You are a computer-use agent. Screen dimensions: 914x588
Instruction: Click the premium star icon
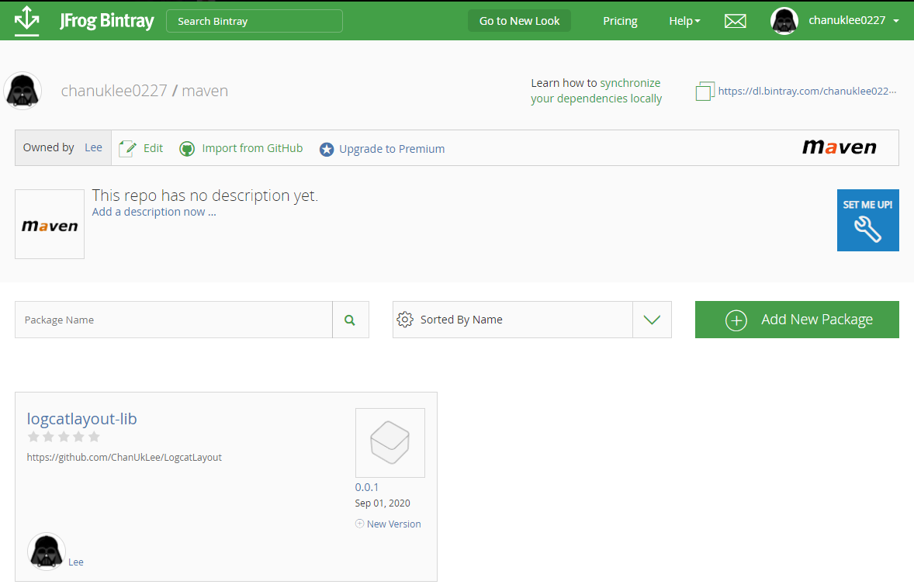pyautogui.click(x=327, y=149)
